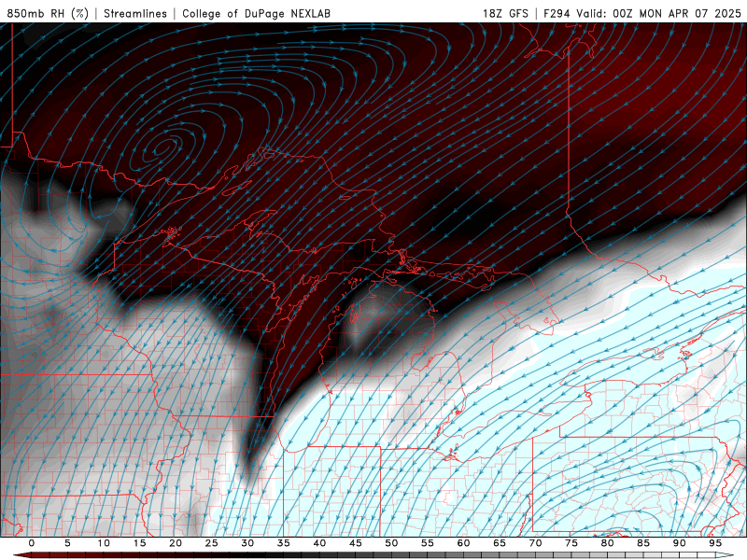
Task: Pick the "30" scale label
Action: click(247, 543)
